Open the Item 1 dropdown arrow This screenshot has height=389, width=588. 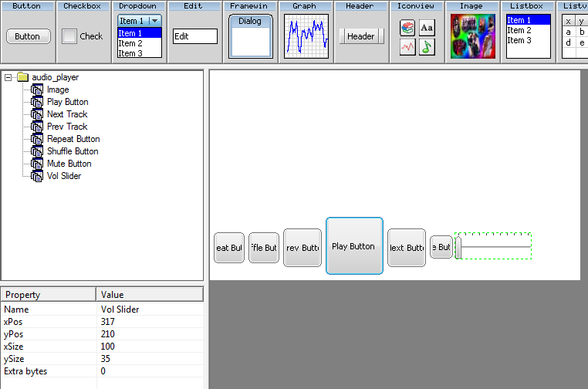point(155,21)
